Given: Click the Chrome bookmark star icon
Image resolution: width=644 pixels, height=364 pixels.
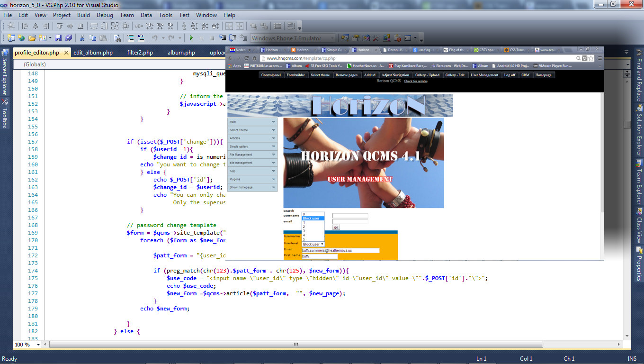Looking at the screenshot, I should click(x=591, y=58).
